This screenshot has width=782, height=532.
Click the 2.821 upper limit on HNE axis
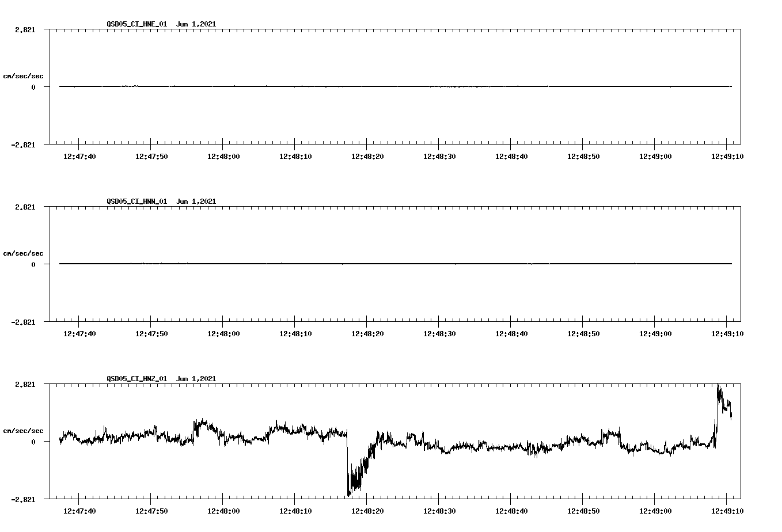click(25, 30)
